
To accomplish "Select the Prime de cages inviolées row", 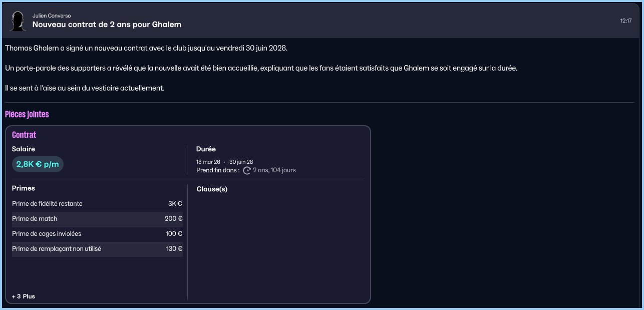I will [97, 234].
